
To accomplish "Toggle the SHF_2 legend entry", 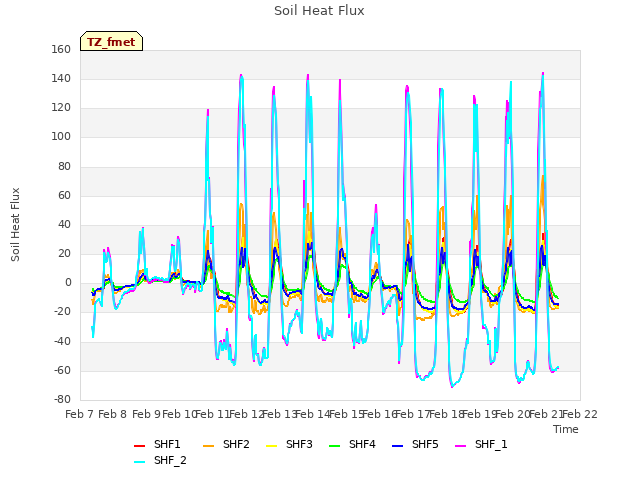I will 160,460.
